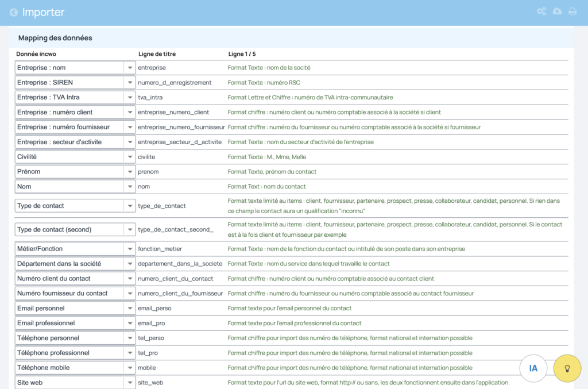Select the 'type_de_contact' title cell

pyautogui.click(x=161, y=206)
